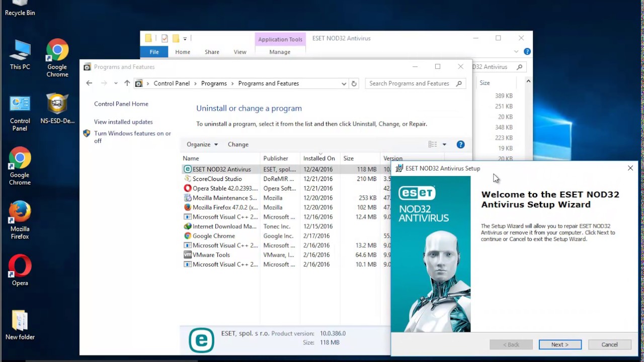Select the ScoreCloud Studio row
Screen dimensions: 644x362
(286, 179)
